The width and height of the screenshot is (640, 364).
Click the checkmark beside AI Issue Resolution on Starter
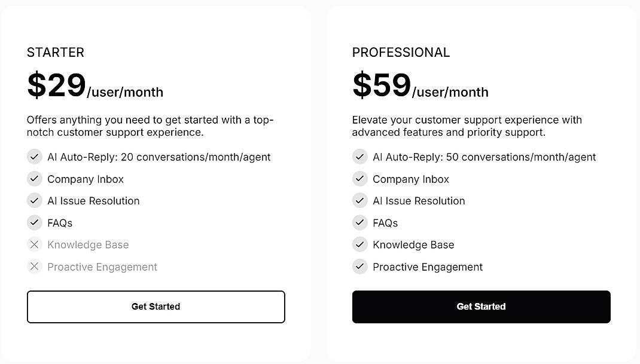click(34, 201)
